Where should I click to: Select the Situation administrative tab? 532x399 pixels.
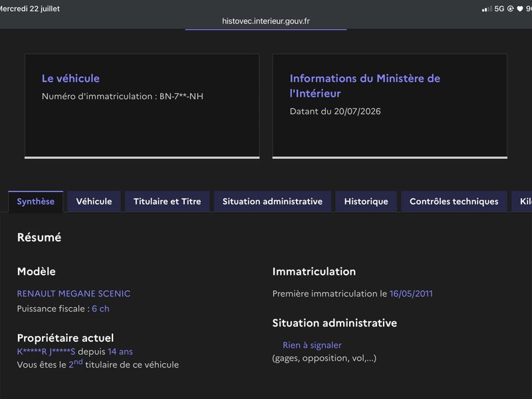(273, 201)
